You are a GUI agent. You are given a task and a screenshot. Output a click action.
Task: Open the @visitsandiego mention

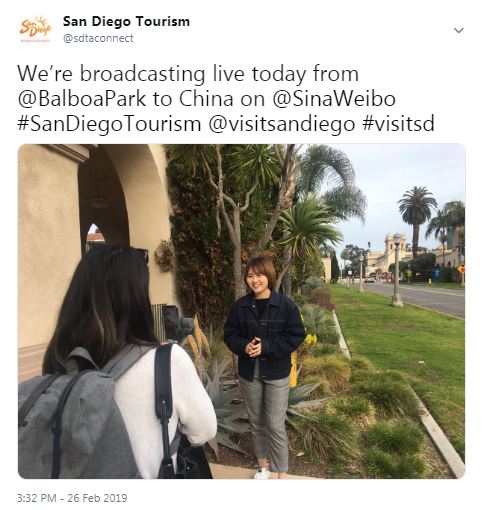click(282, 124)
